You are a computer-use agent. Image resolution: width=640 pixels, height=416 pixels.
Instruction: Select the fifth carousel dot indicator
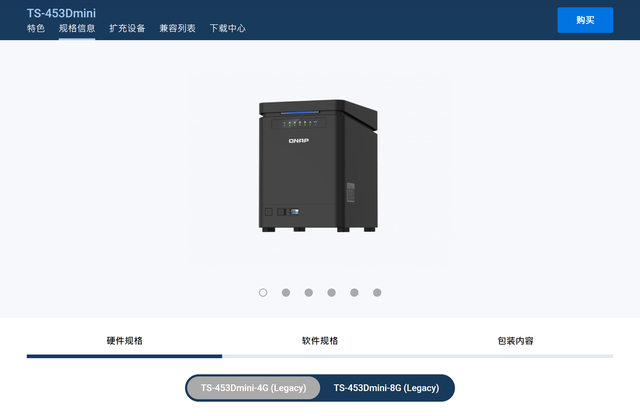pos(354,292)
